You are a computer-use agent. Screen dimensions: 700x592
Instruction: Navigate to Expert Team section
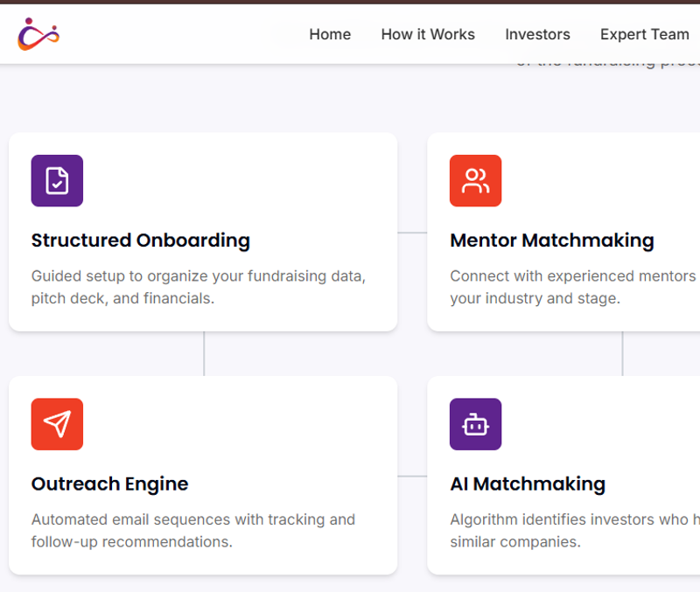point(645,34)
